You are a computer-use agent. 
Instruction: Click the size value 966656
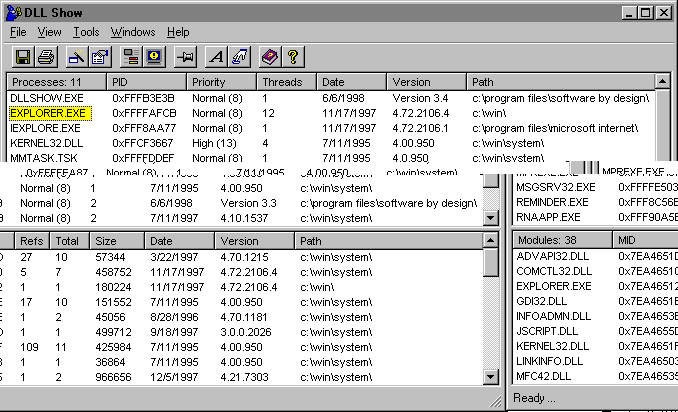coord(113,377)
